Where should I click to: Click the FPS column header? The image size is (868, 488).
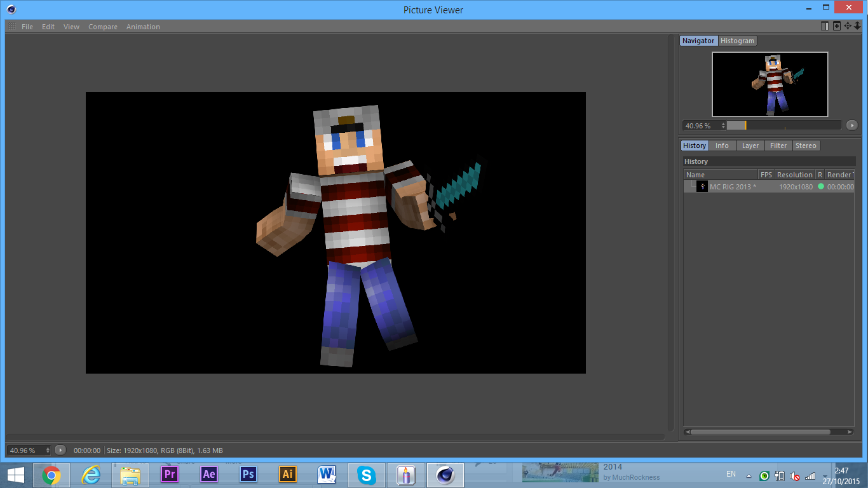[766, 175]
